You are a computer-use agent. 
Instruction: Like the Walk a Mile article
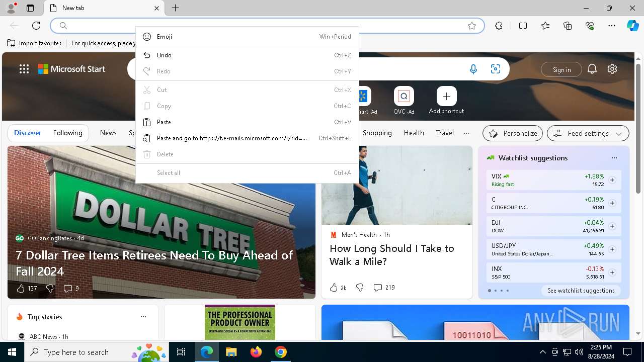[334, 288]
